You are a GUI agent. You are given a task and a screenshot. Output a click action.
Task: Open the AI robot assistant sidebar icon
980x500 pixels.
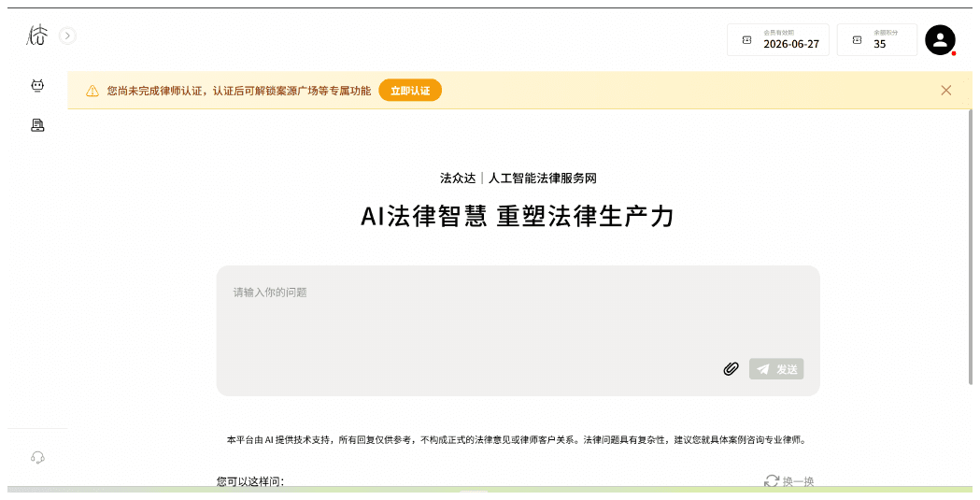37,86
